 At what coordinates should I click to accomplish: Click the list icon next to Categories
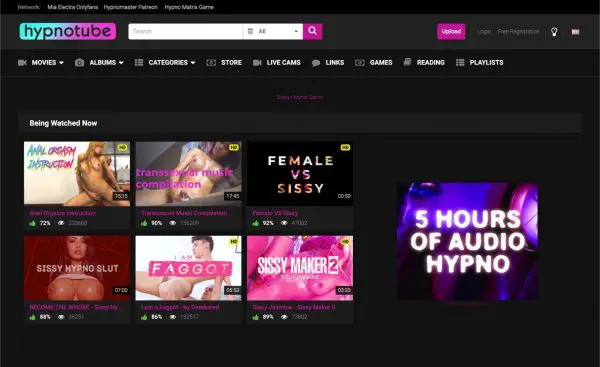click(139, 62)
